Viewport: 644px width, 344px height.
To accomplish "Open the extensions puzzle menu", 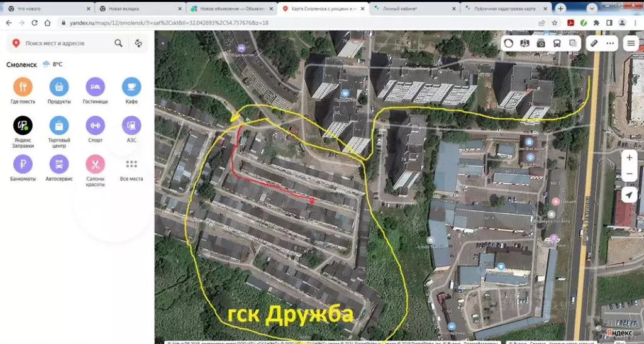I will pyautogui.click(x=596, y=23).
